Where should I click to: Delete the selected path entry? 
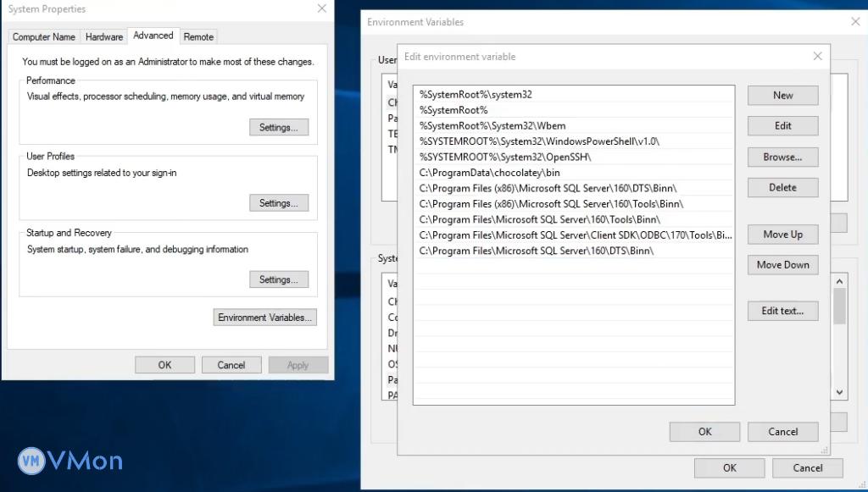[782, 187]
